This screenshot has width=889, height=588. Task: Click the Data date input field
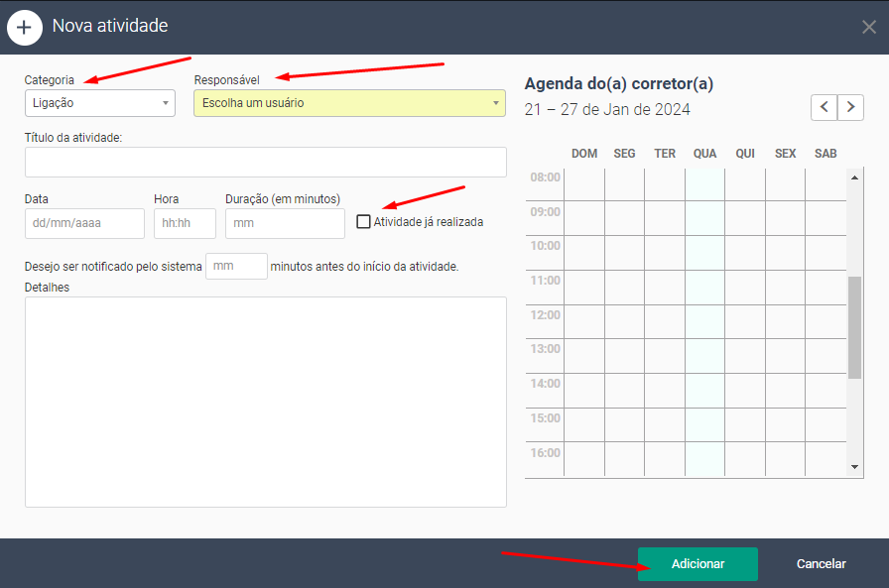pyautogui.click(x=84, y=223)
